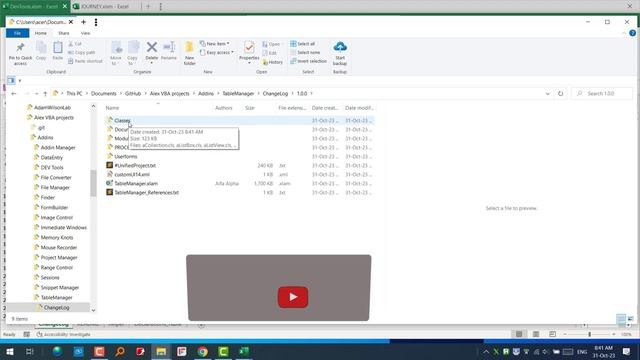Open the New item dropdown
This screenshot has width=640, height=360.
(x=215, y=44)
